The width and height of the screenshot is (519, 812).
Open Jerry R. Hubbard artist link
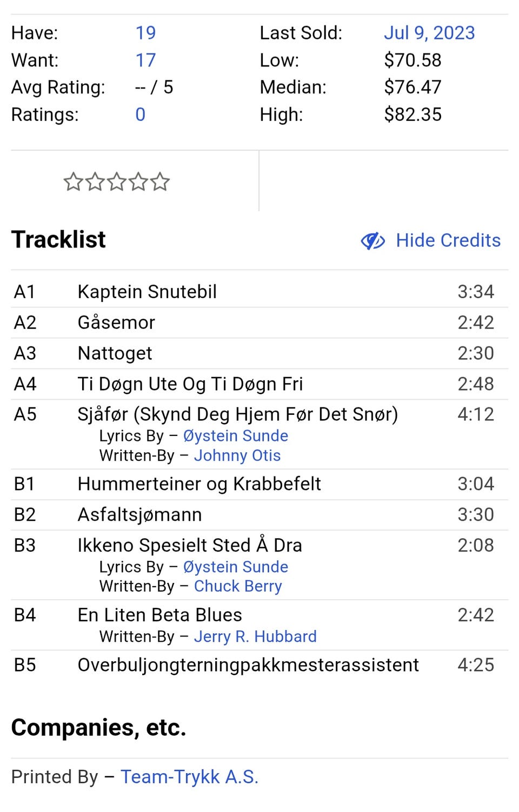coord(255,636)
